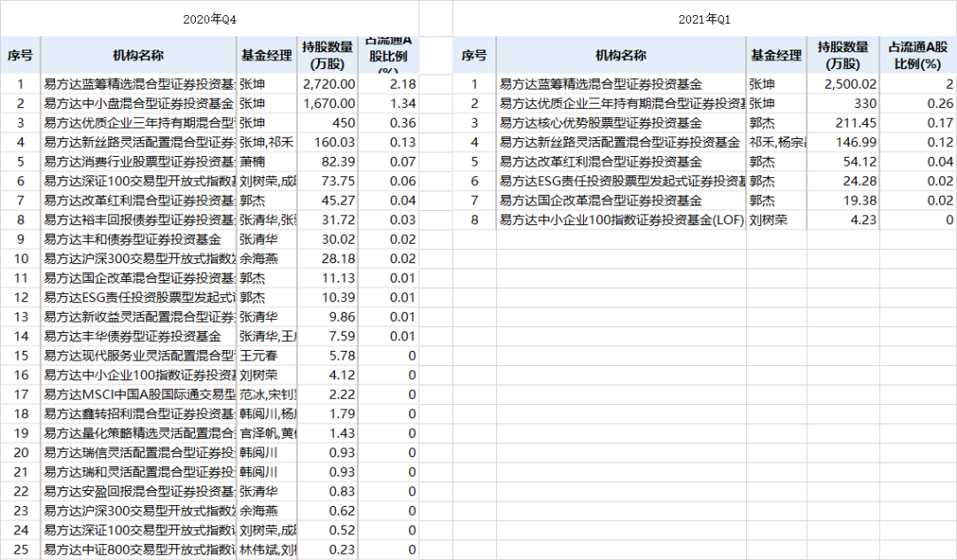Image resolution: width=957 pixels, height=560 pixels.
Task: Select holdings value 30.02
Action: pos(328,240)
